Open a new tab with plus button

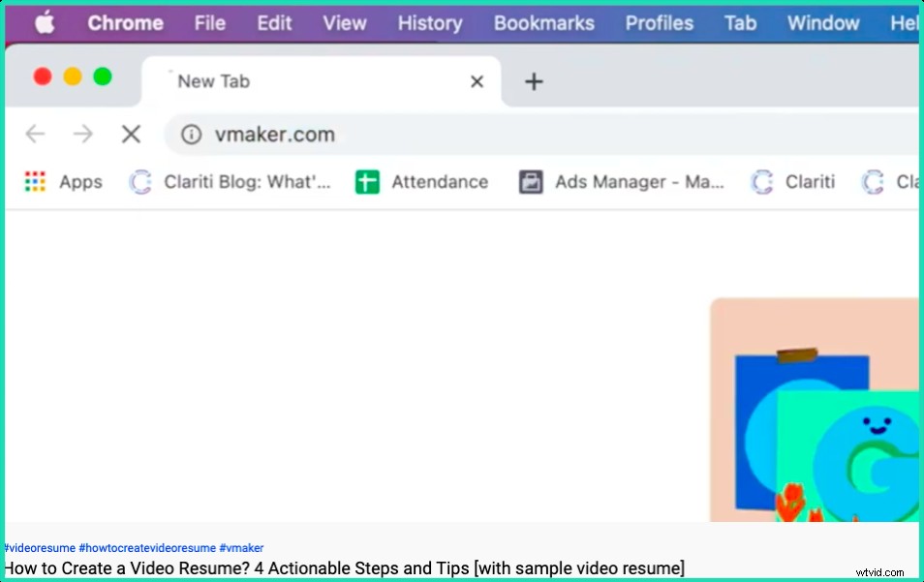click(x=534, y=81)
